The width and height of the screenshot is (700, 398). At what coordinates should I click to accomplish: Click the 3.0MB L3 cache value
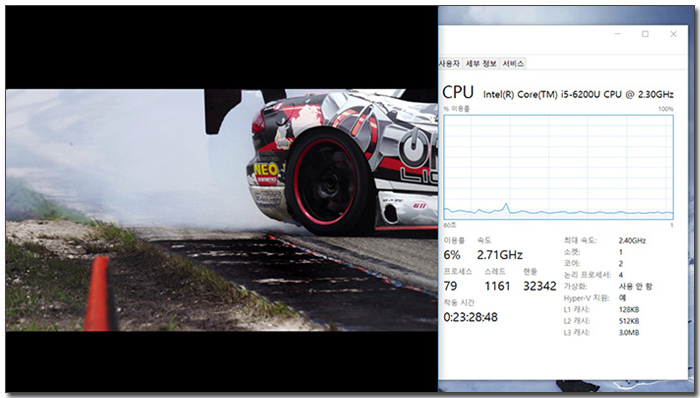(x=629, y=332)
